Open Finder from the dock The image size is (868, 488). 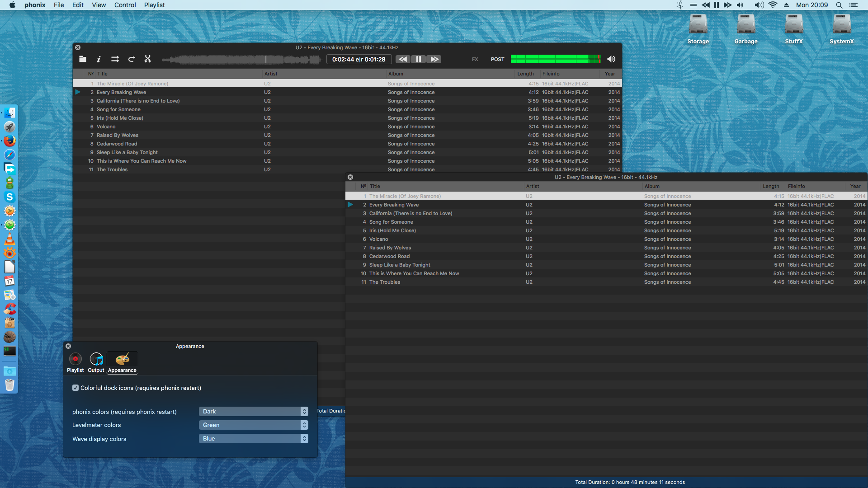pos(9,113)
